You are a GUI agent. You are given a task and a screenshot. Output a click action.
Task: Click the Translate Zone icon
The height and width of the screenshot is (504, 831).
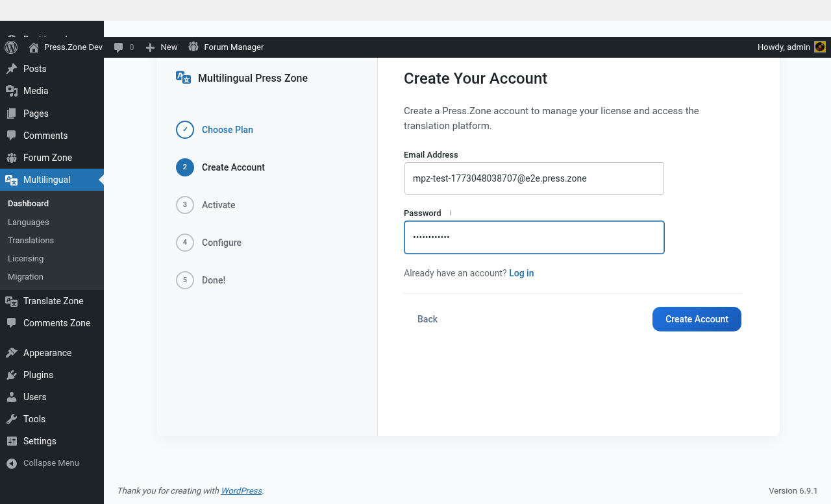tap(12, 301)
